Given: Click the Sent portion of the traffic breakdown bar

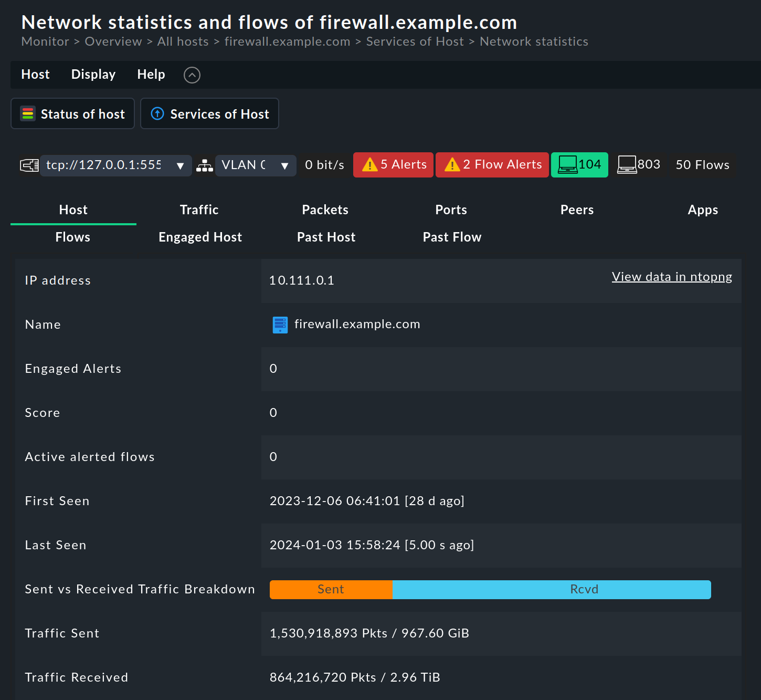Looking at the screenshot, I should click(x=331, y=589).
